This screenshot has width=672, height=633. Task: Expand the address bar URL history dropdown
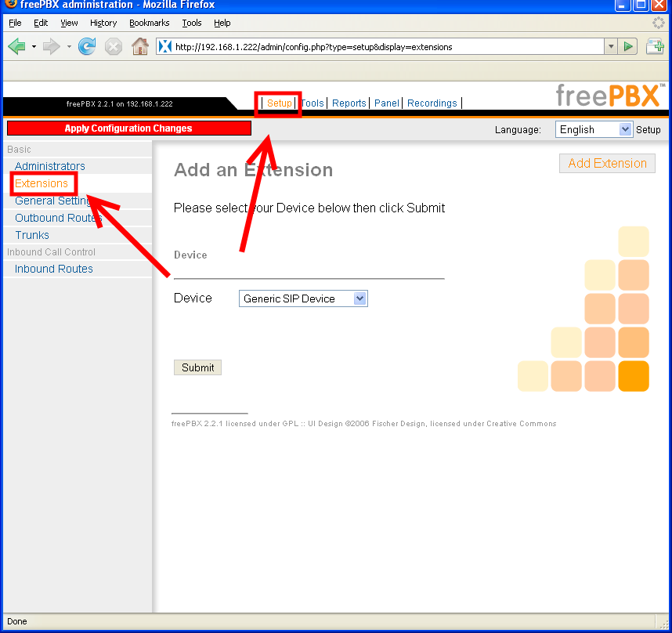[611, 46]
